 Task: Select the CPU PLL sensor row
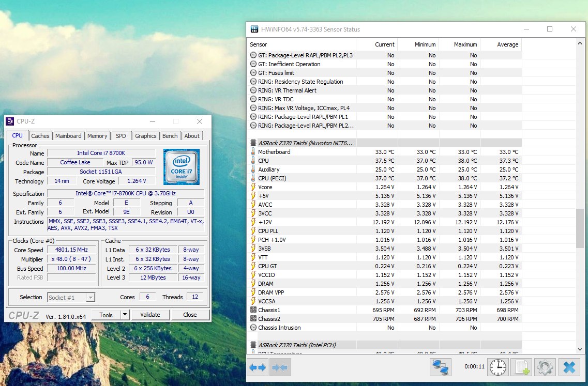point(384,231)
